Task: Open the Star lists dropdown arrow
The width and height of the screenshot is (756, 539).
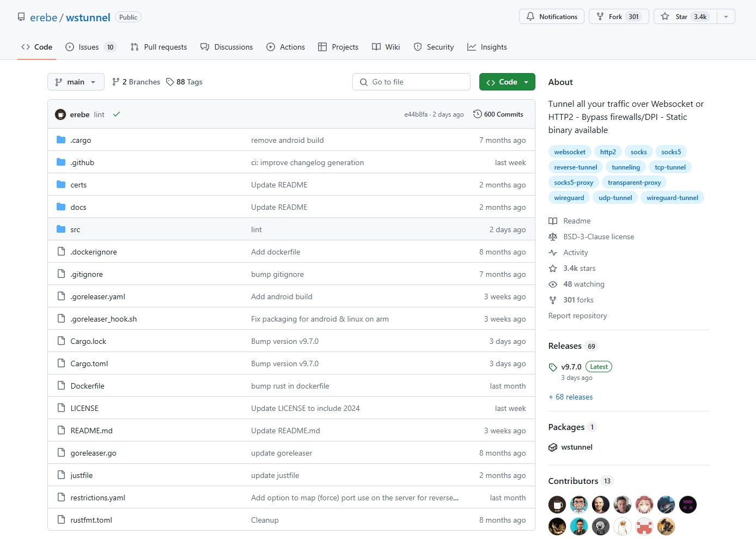Action: pyautogui.click(x=726, y=16)
